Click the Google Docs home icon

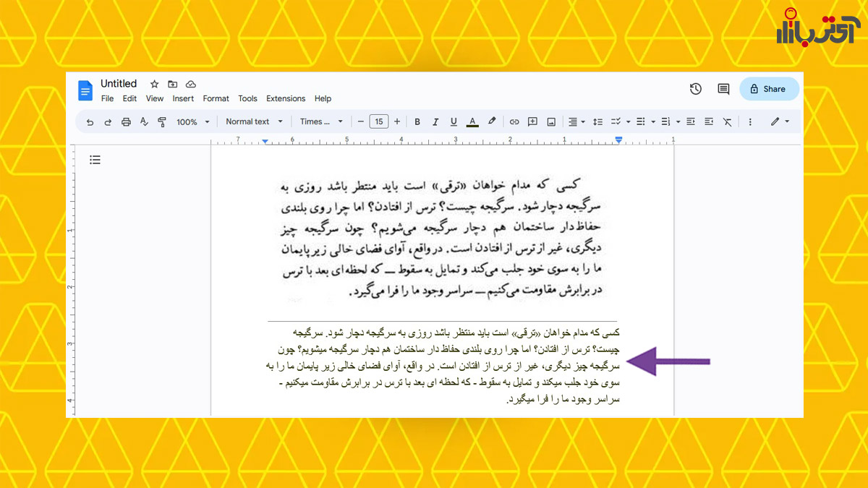point(85,90)
